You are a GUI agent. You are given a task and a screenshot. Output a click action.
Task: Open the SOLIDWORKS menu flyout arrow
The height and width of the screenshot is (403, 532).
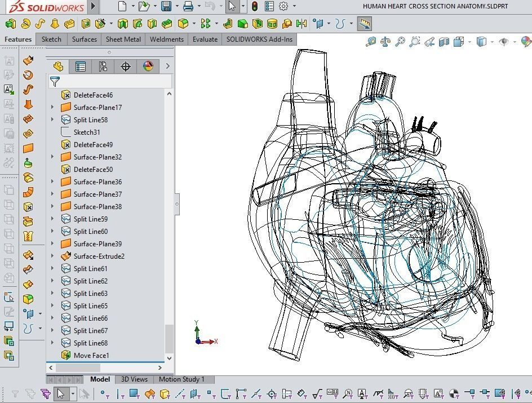[x=94, y=6]
